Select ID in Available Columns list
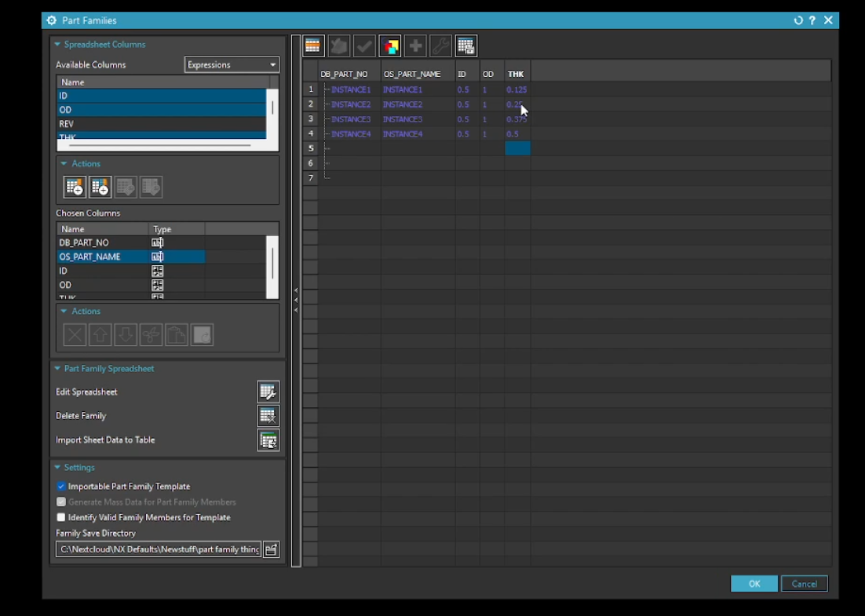The height and width of the screenshot is (616, 865). pos(162,96)
